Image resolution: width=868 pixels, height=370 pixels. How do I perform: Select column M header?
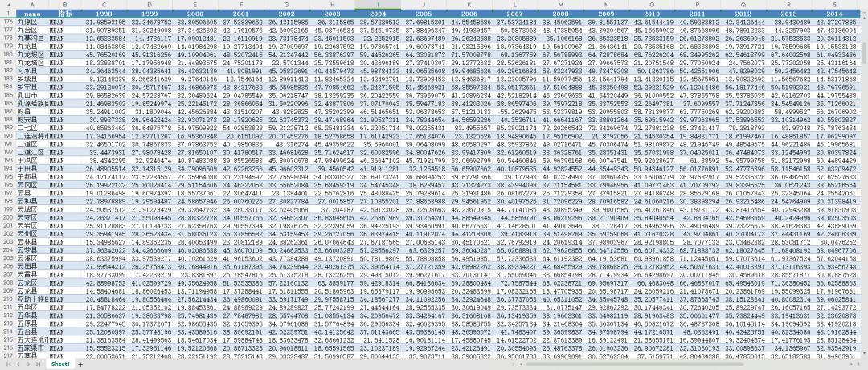pos(561,5)
